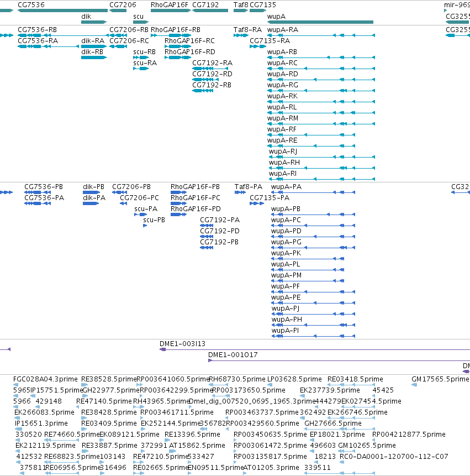Image resolution: width=470 pixels, height=476 pixels.
Task: Click wupA-RI transcript label
Action: click(x=283, y=174)
